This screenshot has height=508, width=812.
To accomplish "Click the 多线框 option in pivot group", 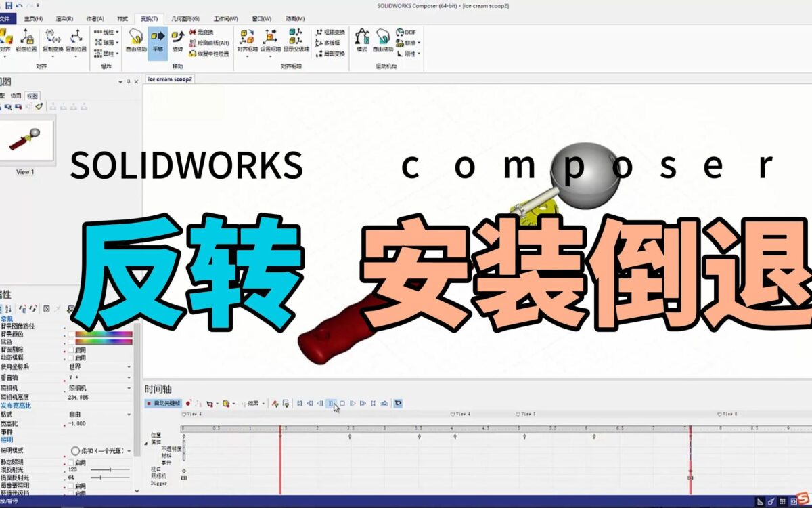I will click(328, 43).
